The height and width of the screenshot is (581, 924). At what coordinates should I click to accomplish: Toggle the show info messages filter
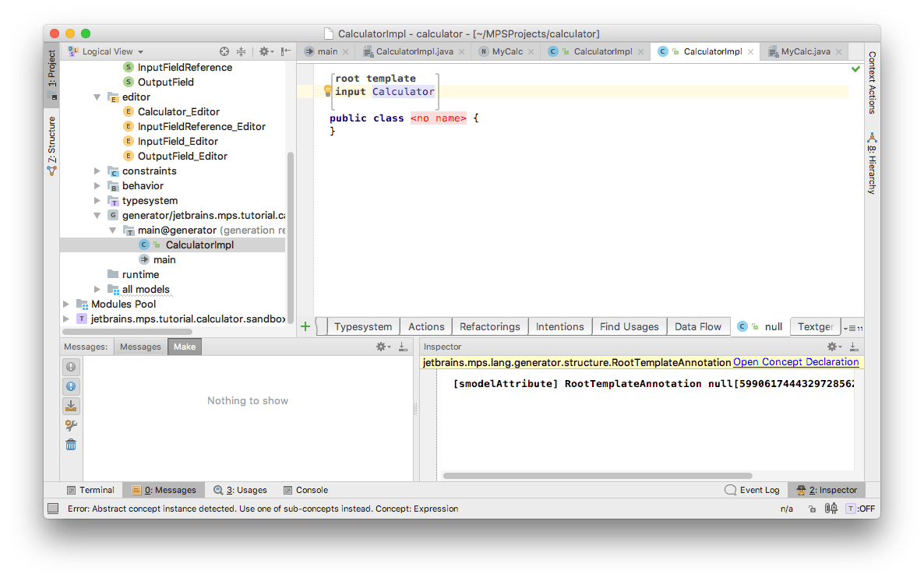pyautogui.click(x=71, y=386)
